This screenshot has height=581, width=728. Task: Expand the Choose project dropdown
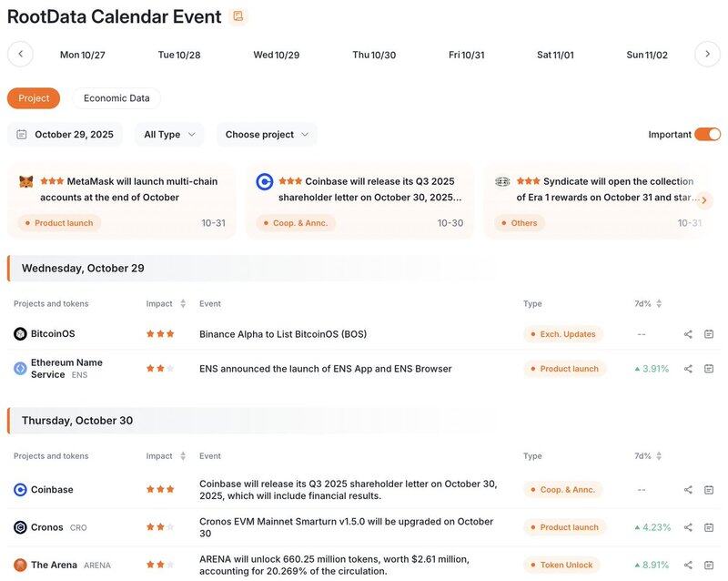click(267, 134)
